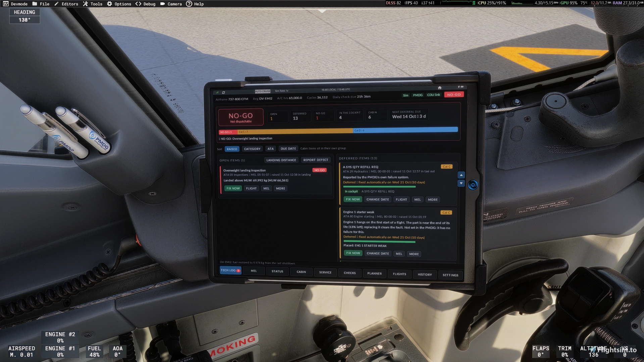Switch to the STATUS tab
644x362 pixels.
coord(277,271)
